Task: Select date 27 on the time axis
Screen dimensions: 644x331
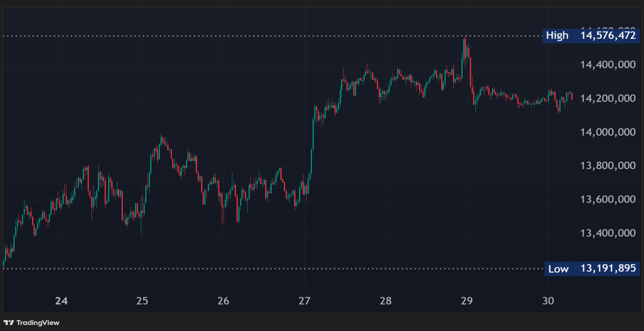Action: (305, 301)
